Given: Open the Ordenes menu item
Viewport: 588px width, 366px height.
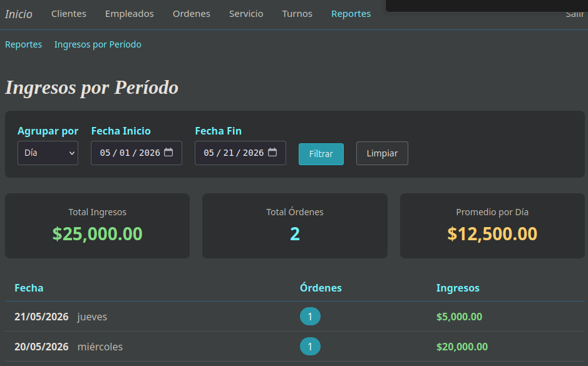Looking at the screenshot, I should [191, 14].
